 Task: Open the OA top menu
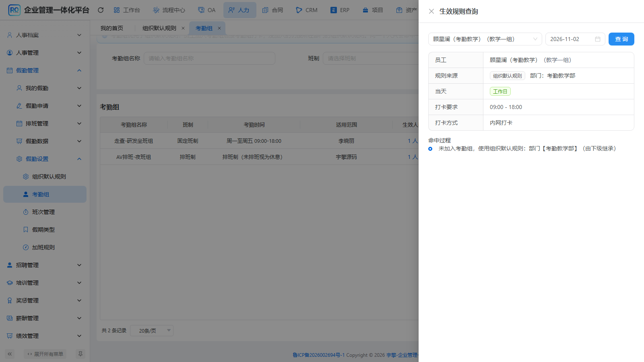(207, 10)
